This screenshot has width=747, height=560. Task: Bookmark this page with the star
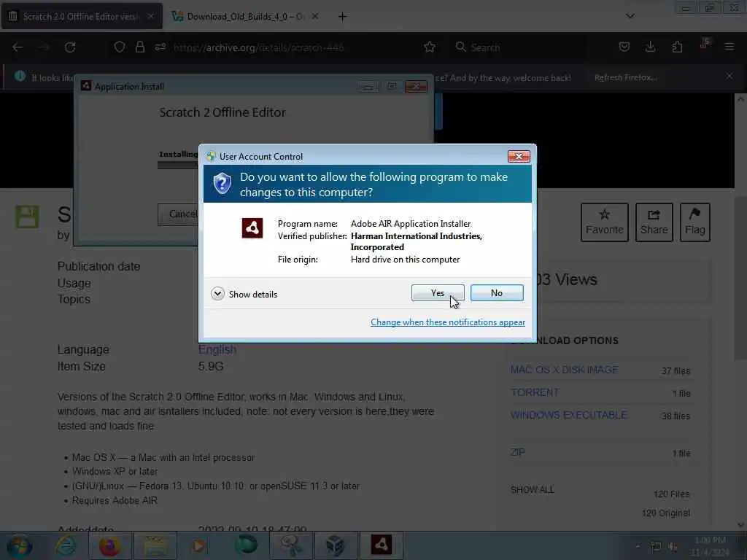click(x=429, y=47)
